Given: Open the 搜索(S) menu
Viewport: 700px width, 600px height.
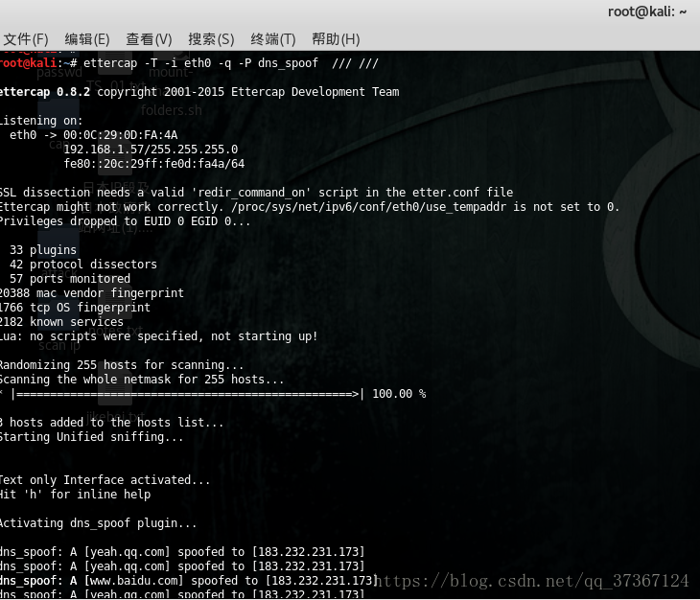Looking at the screenshot, I should [211, 39].
